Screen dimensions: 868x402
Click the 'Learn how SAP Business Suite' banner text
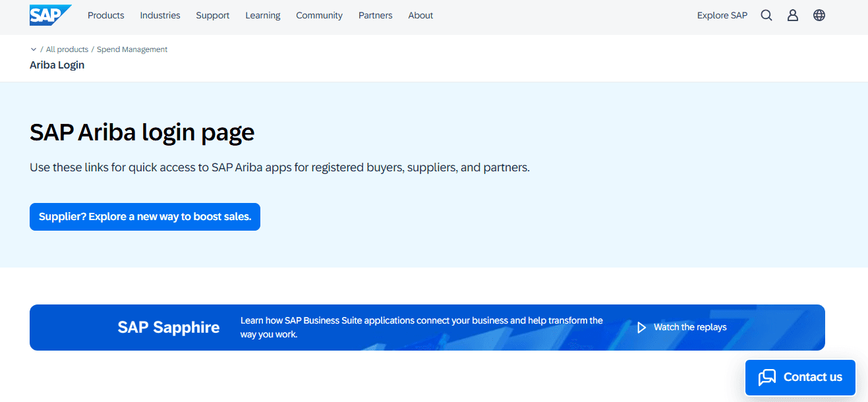[422, 328]
